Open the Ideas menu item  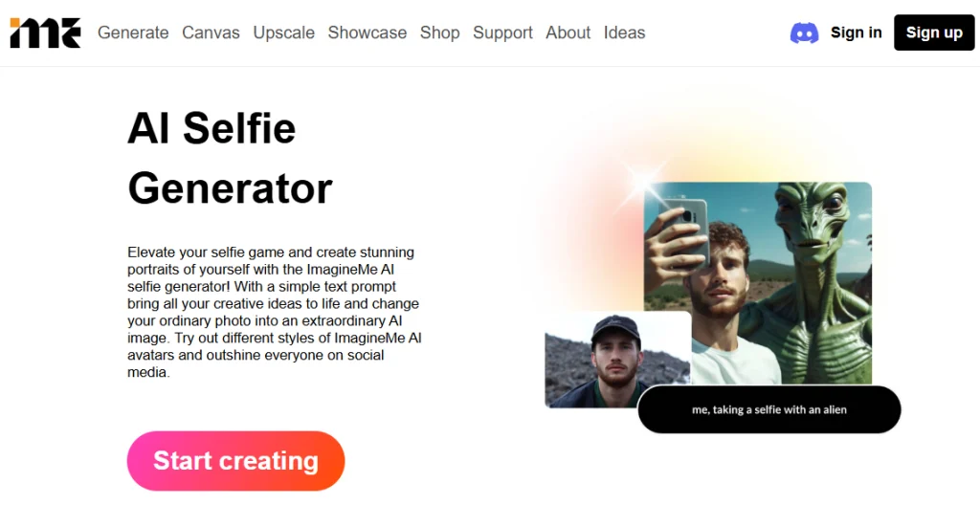pyautogui.click(x=624, y=33)
